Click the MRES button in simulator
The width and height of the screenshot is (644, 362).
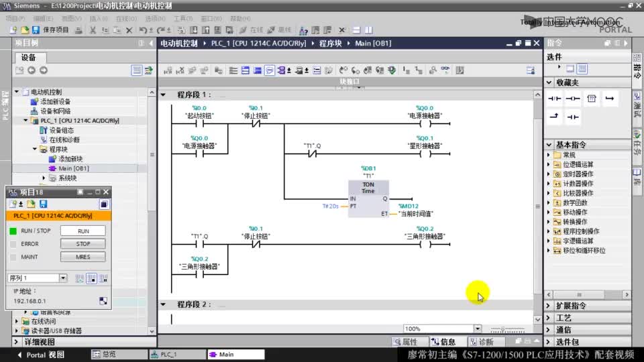click(83, 257)
